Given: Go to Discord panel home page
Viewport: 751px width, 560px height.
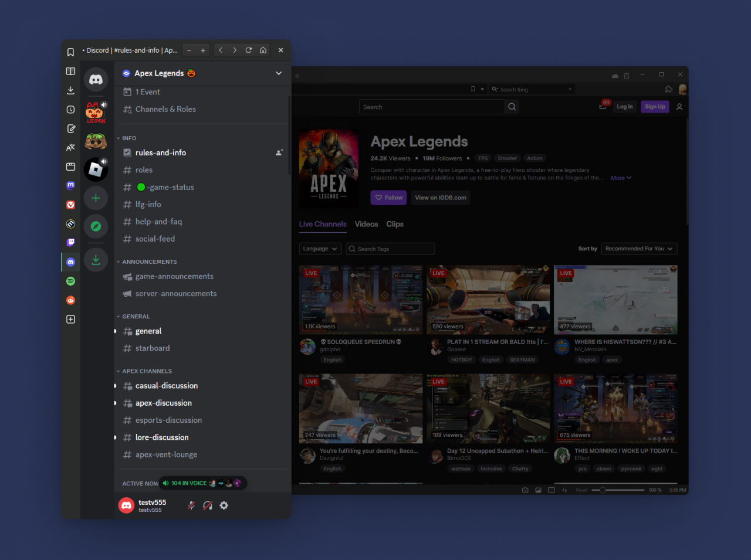Looking at the screenshot, I should click(263, 50).
